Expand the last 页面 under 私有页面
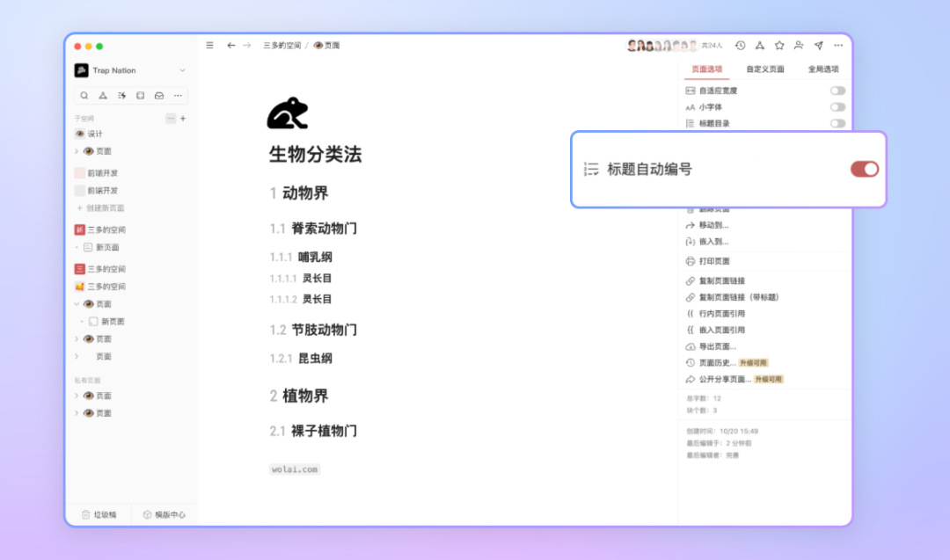Image resolution: width=950 pixels, height=560 pixels. click(77, 413)
